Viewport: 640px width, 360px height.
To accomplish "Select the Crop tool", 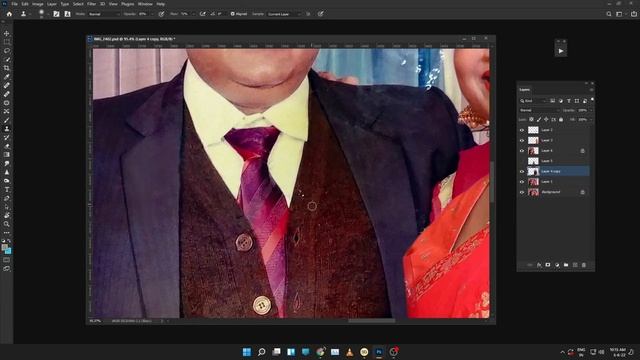I will (7, 68).
